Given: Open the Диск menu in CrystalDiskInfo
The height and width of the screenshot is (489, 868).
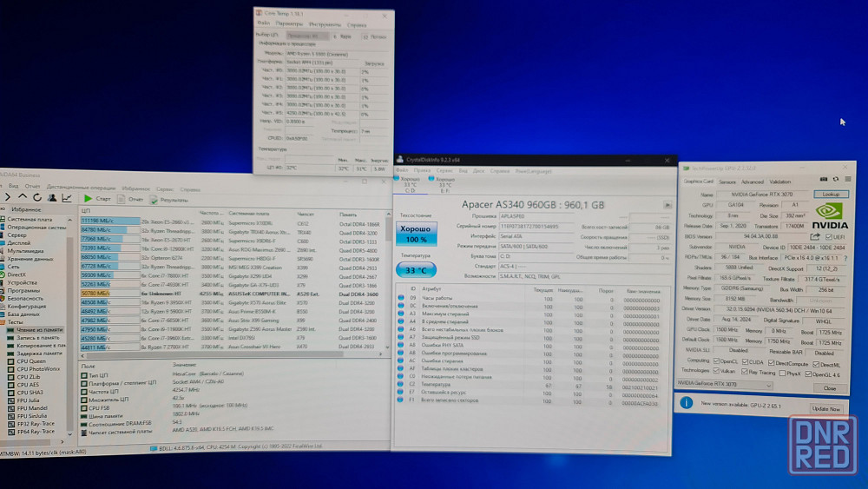Looking at the screenshot, I should tap(479, 170).
